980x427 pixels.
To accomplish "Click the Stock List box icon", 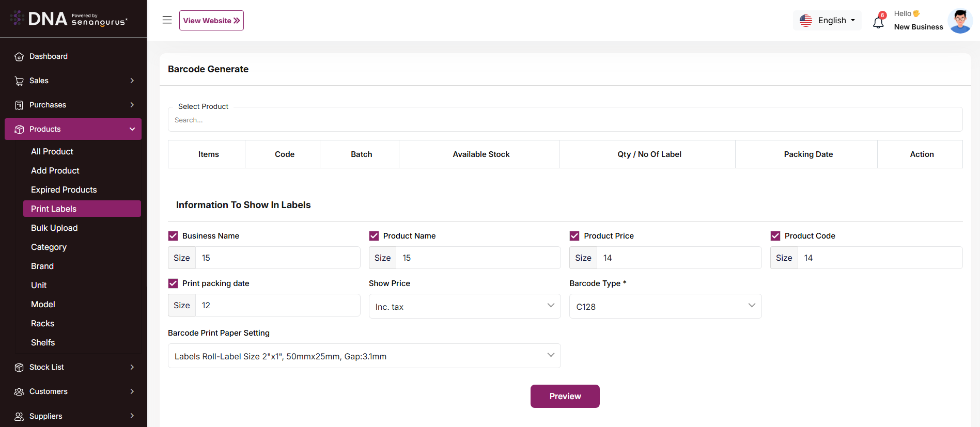I will click(x=19, y=368).
